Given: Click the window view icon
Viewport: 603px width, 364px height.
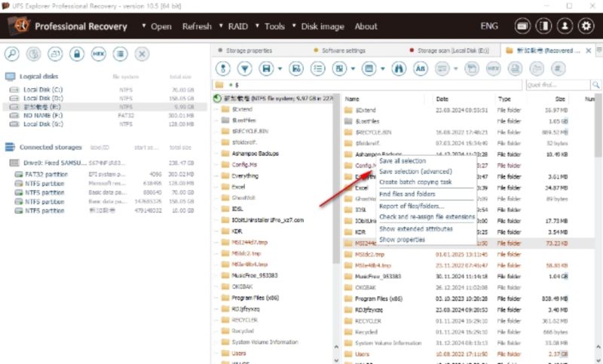Looking at the screenshot, I should point(369,69).
